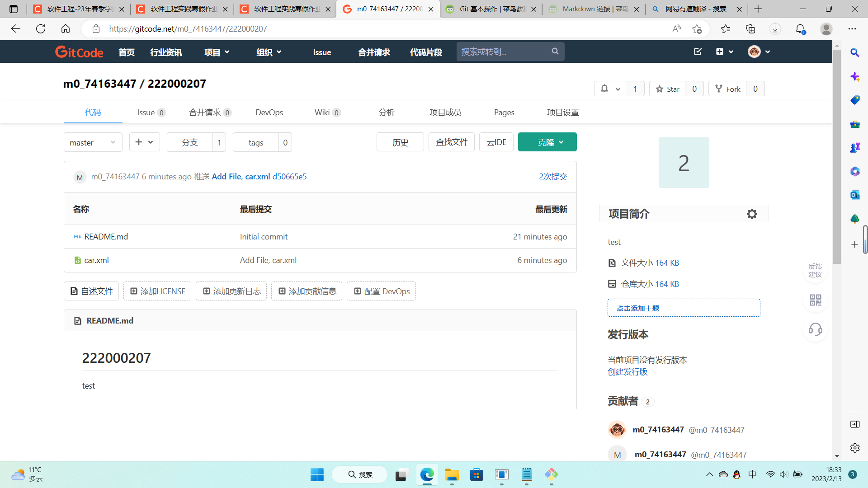Open the 项目成员 tab
Viewport: 868px width, 488px height.
coord(445,113)
